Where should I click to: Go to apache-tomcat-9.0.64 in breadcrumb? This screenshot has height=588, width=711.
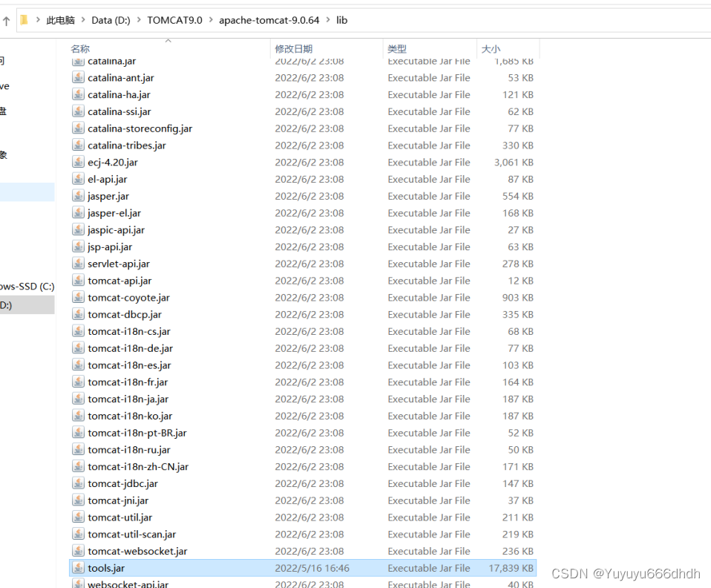(x=269, y=20)
